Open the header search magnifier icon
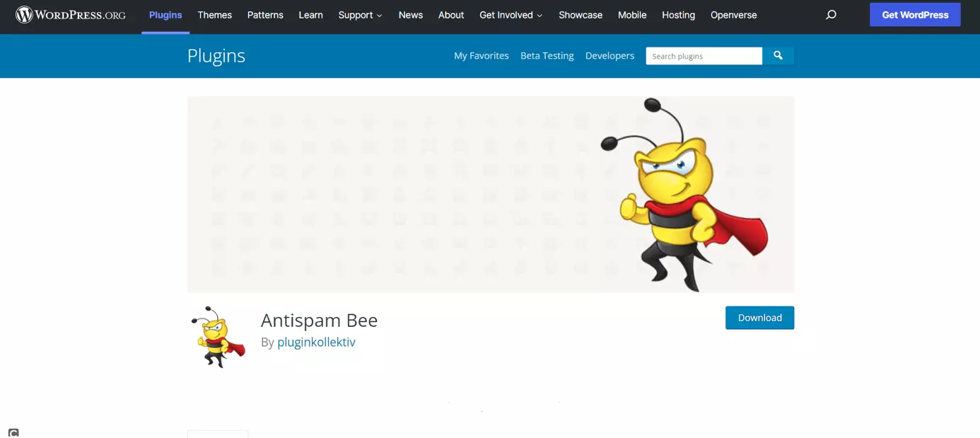 [831, 15]
